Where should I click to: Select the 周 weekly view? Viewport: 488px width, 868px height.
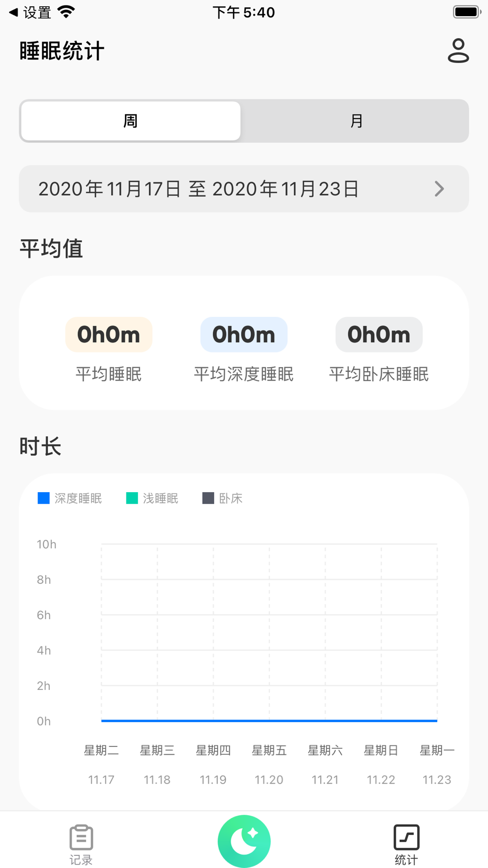point(131,121)
